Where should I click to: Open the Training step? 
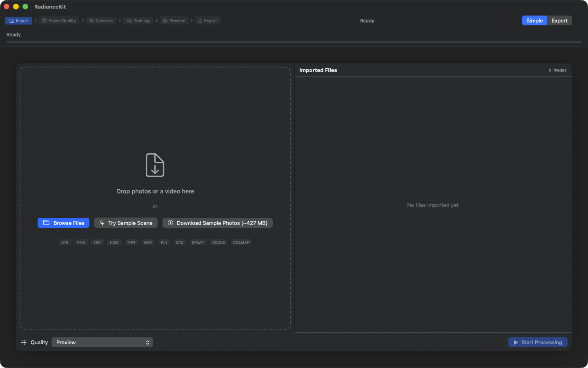point(138,20)
